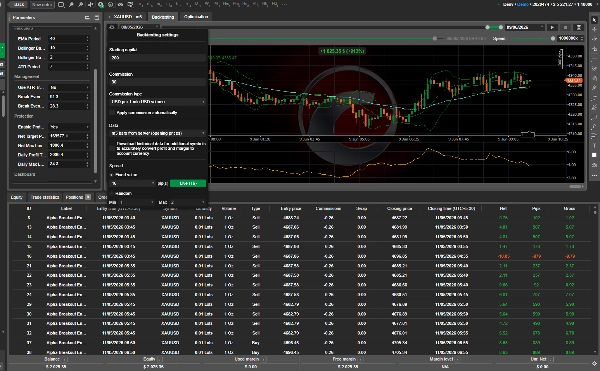This screenshot has height=371, width=600.
Task: Open the random spread Min dropdown
Action: pos(137,202)
